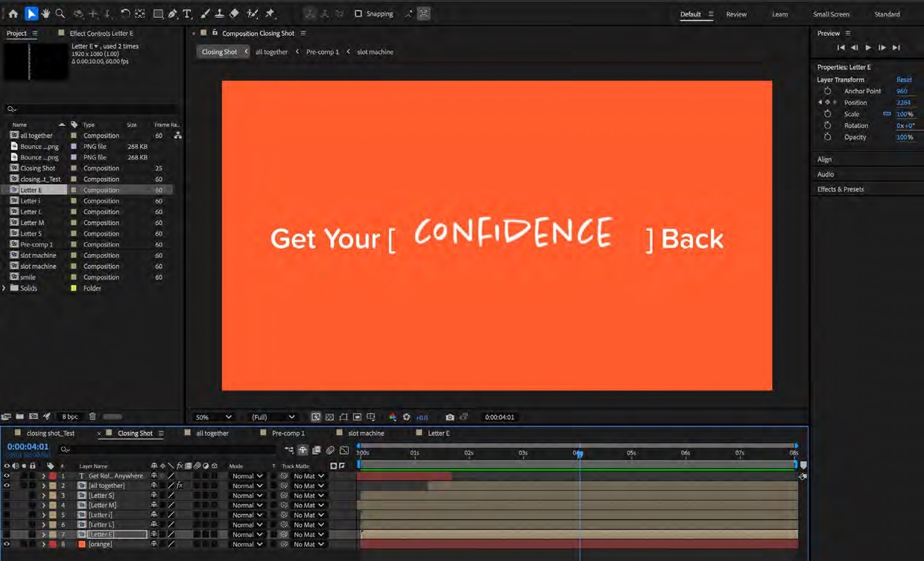Expand the [orange] layer properties
This screenshot has height=561, width=924.
[43, 544]
